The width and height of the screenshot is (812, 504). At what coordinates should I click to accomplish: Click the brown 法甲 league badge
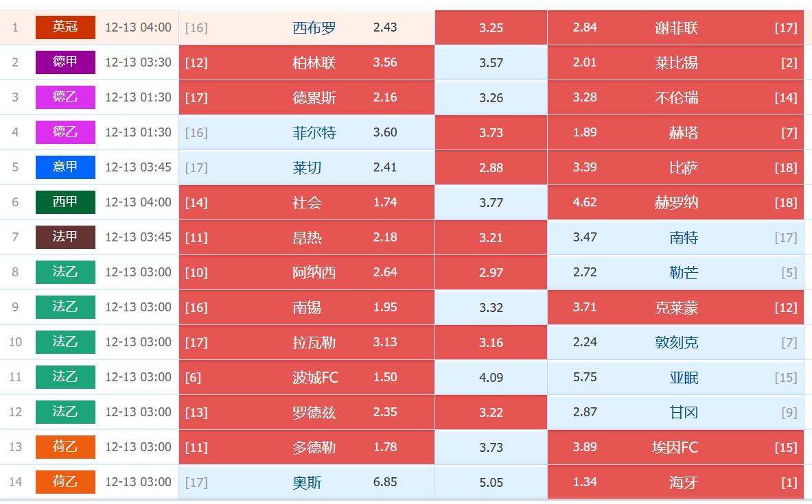(65, 237)
